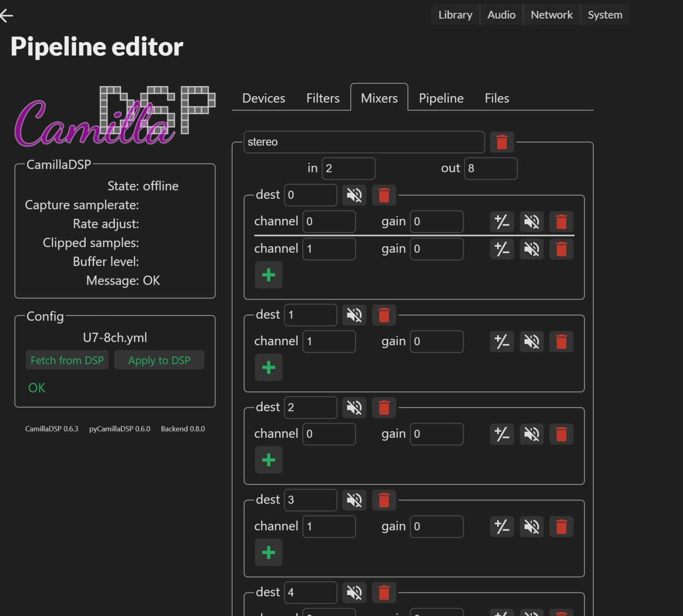Mute dest 0 channel 1 source
The width and height of the screenshot is (683, 616).
[x=531, y=249]
